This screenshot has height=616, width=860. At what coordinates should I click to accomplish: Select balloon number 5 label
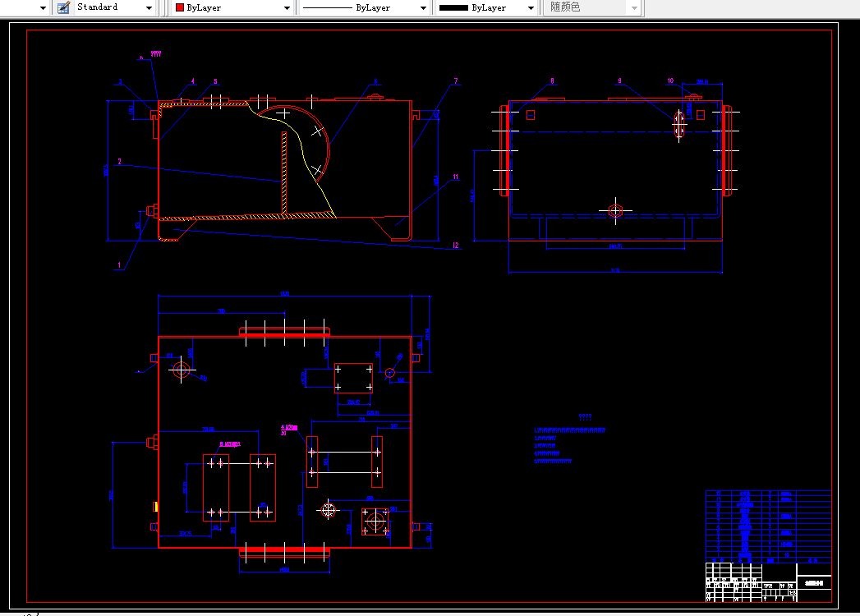[x=215, y=81]
